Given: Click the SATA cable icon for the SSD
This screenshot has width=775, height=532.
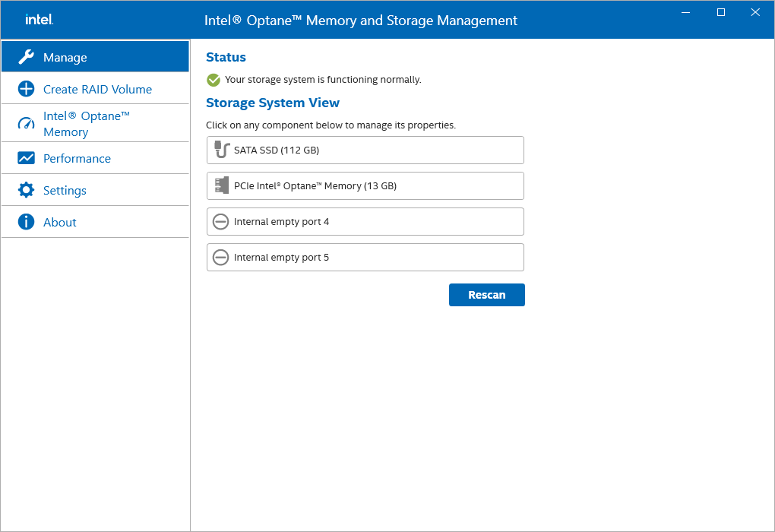Looking at the screenshot, I should (222, 149).
